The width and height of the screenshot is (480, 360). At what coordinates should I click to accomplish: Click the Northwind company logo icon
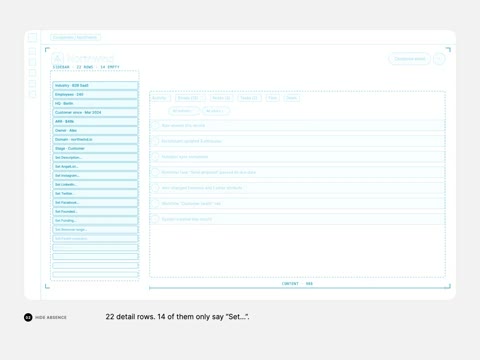57,59
